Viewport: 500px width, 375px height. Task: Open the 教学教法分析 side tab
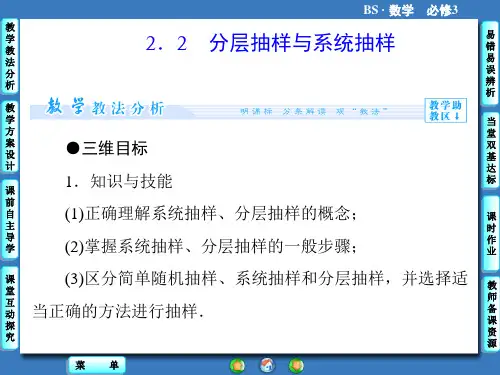point(10,56)
